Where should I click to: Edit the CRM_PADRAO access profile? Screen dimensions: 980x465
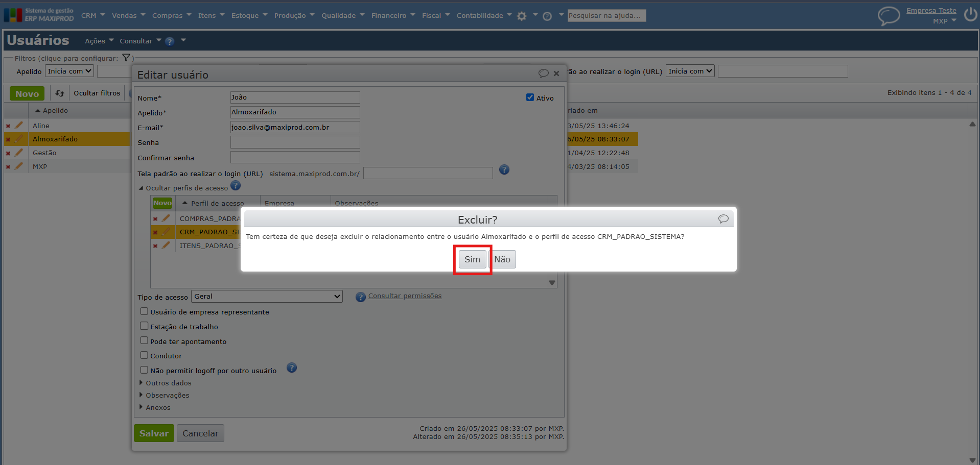[166, 232]
